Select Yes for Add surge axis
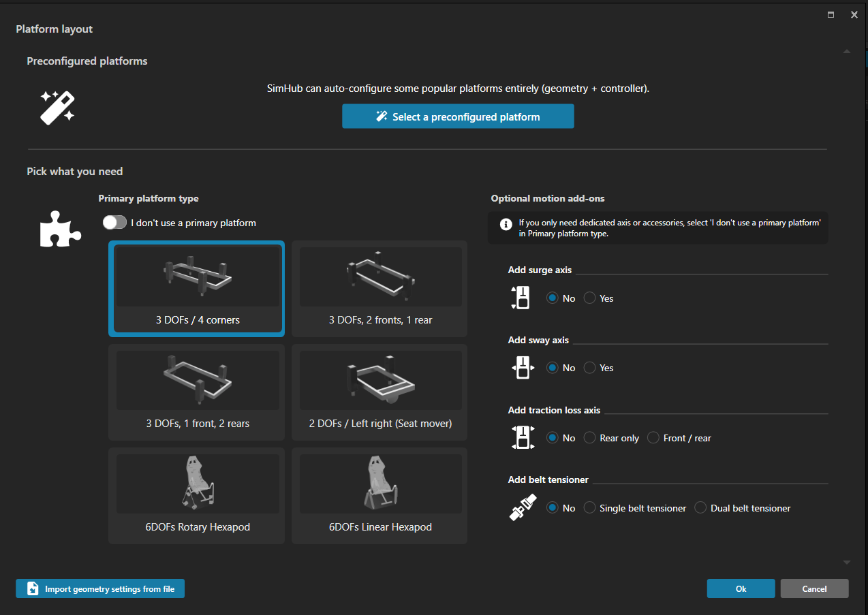This screenshot has height=615, width=868. coord(590,298)
